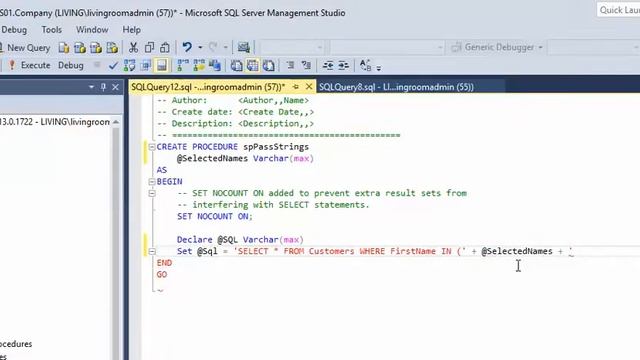Open the Undo history dropdown arrow
Screen dimensions: 640x360
(x=200, y=48)
